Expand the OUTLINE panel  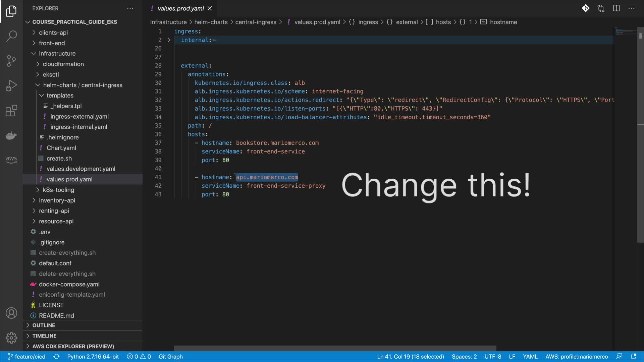[44, 325]
